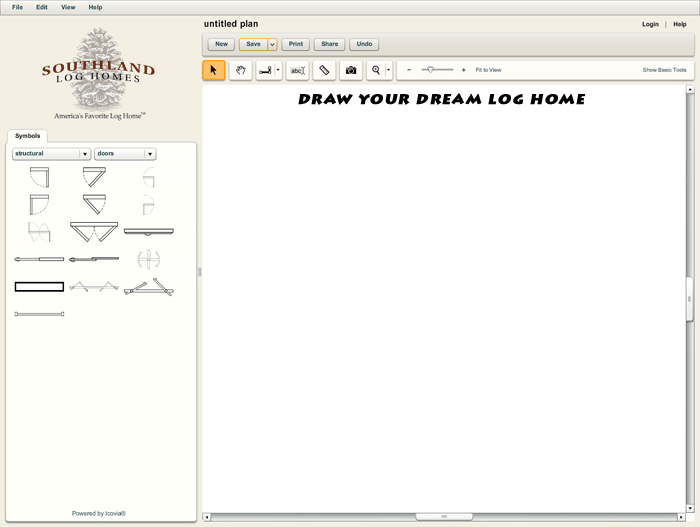700x527 pixels.
Task: Click the Login link
Action: click(650, 24)
